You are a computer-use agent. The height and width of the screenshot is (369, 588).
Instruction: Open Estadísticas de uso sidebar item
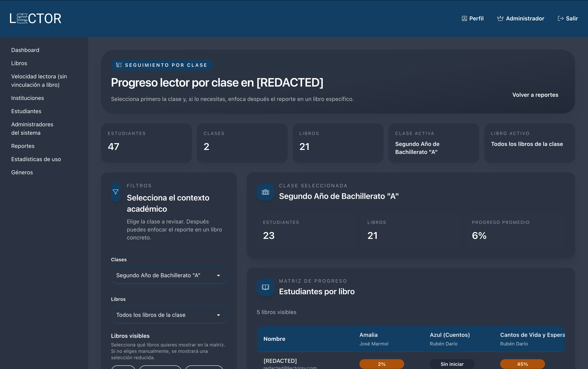click(36, 159)
